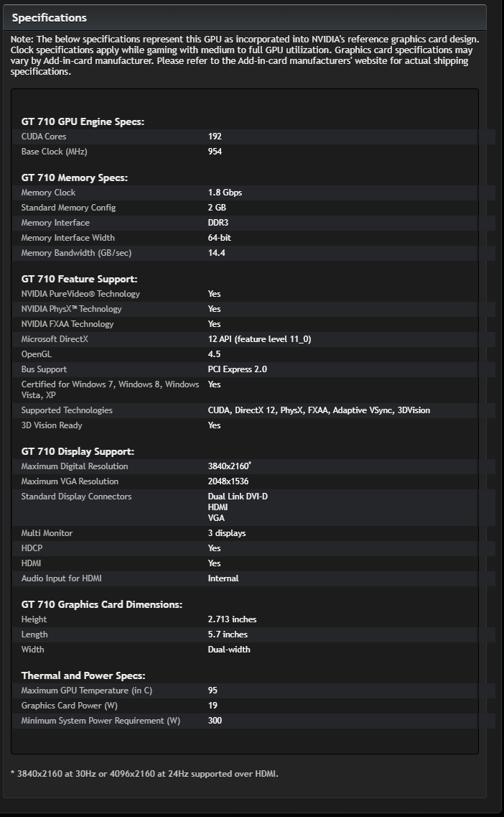Click the Standard Memory Config label
This screenshot has height=817, width=504.
tap(68, 208)
